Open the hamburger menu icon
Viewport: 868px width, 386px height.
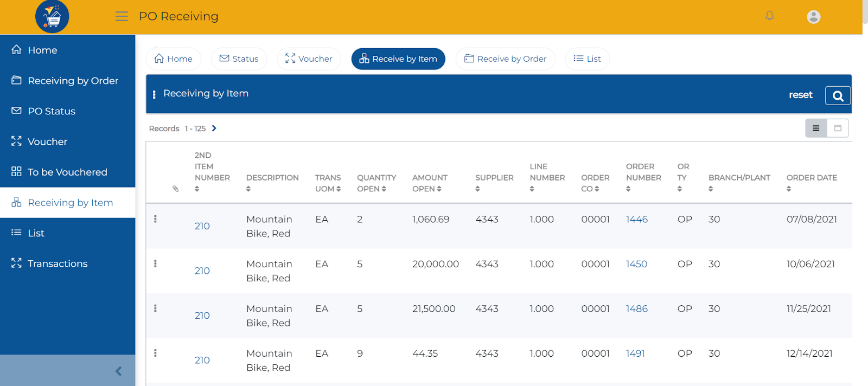122,16
